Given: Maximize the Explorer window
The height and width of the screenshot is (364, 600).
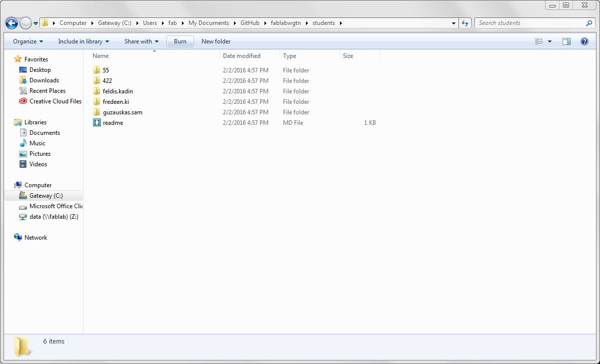Looking at the screenshot, I should tap(566, 5).
